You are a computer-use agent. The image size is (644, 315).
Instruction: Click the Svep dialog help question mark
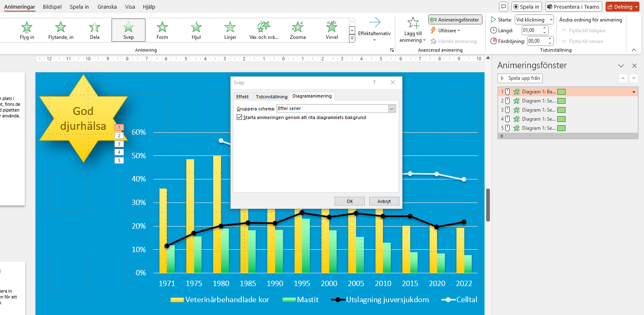pos(374,83)
